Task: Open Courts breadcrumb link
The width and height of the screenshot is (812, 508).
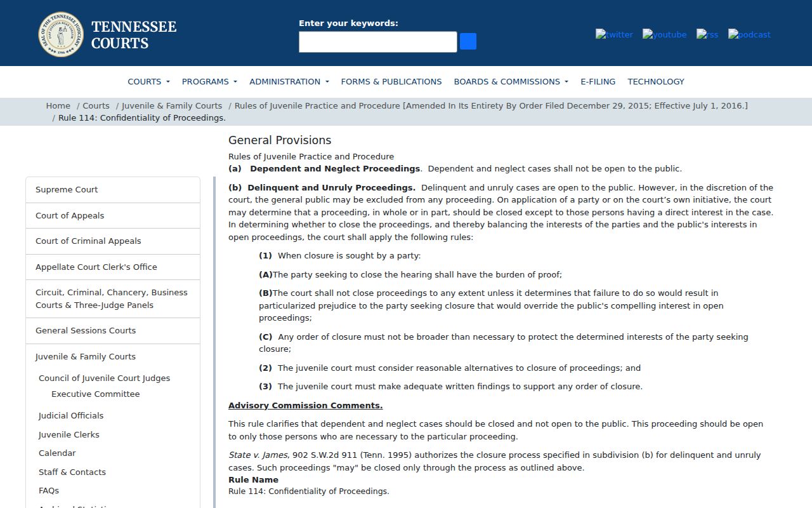Action: (96, 105)
